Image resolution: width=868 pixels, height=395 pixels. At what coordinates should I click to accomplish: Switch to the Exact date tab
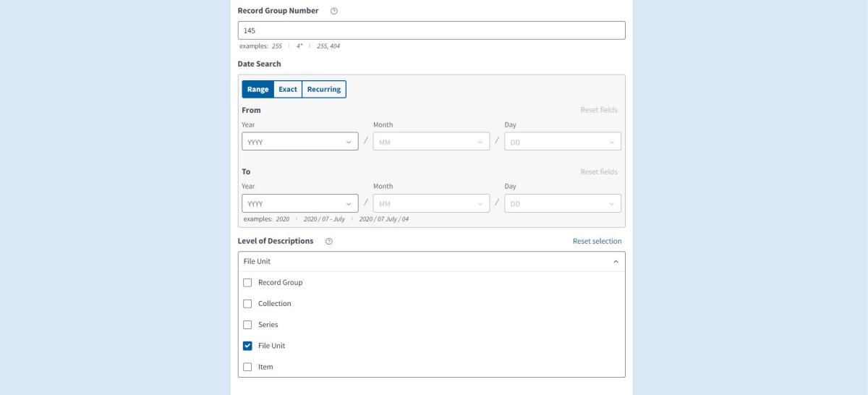[288, 90]
